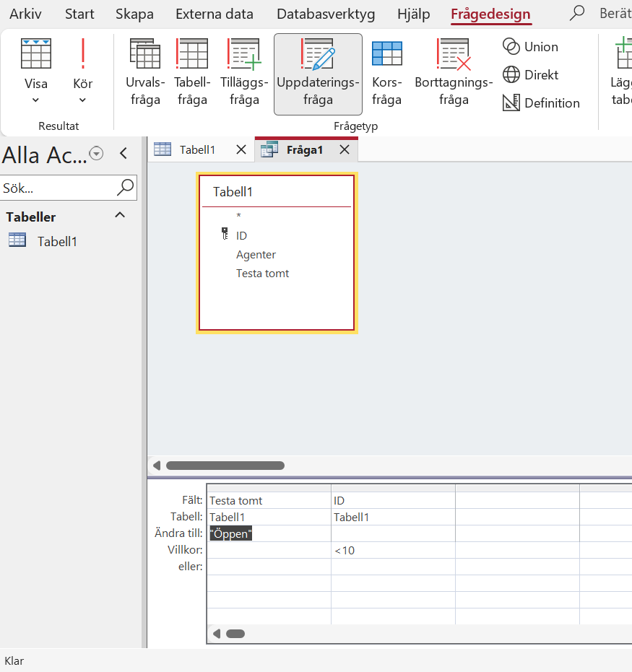Select the asterisk all-fields row in Tabell1
The width and height of the screenshot is (632, 672).
tap(239, 216)
